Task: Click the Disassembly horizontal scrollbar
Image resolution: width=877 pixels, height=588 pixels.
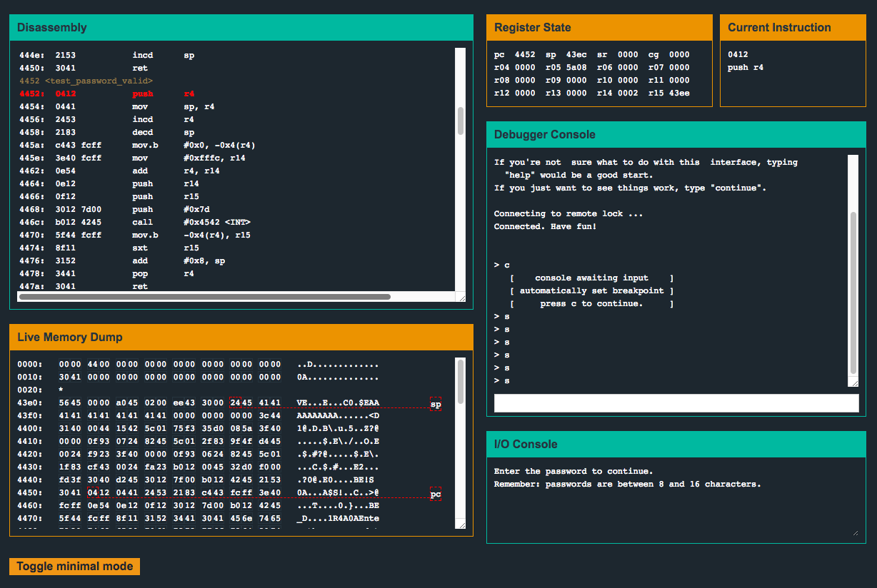Action: [x=204, y=297]
